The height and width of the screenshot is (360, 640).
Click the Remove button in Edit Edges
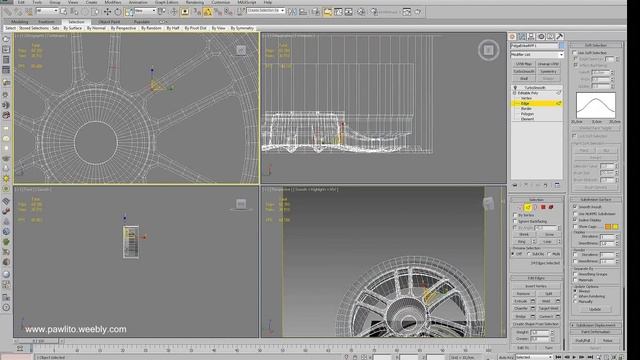click(524, 293)
